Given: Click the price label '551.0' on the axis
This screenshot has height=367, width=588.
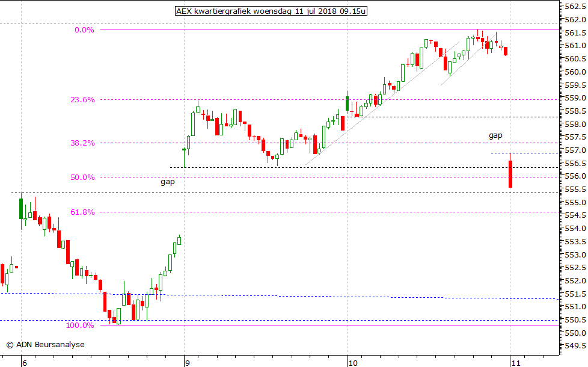Looking at the screenshot, I should point(575,307).
